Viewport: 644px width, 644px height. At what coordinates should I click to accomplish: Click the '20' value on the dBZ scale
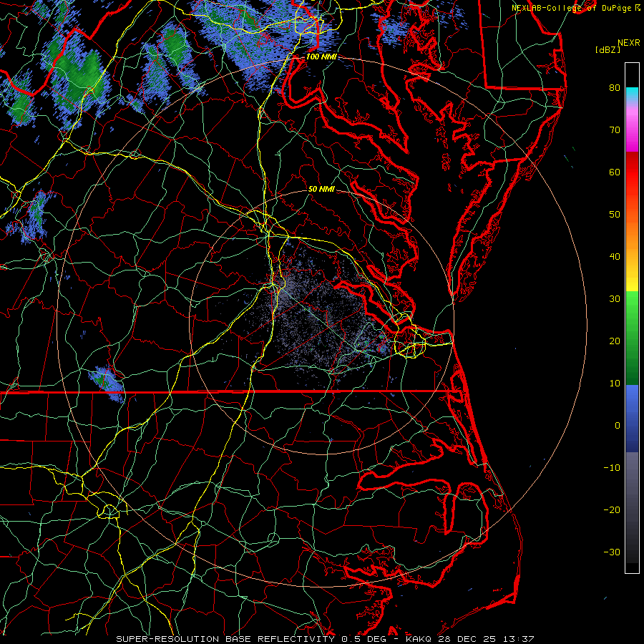[615, 341]
